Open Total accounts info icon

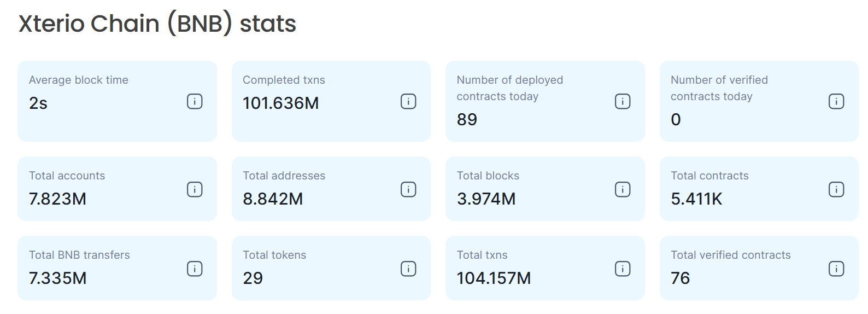tap(195, 189)
